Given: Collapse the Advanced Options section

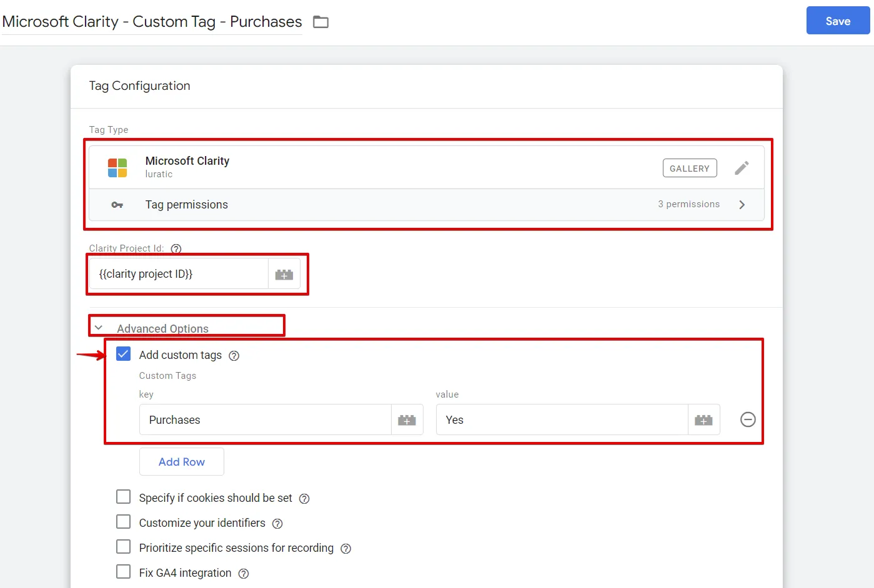Looking at the screenshot, I should point(99,328).
